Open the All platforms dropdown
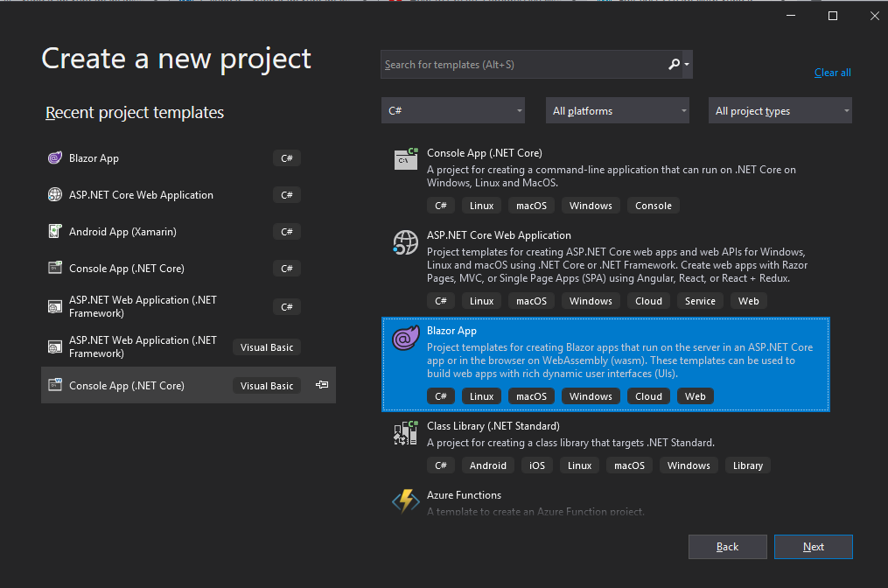Viewport: 888px width, 588px height. click(617, 110)
